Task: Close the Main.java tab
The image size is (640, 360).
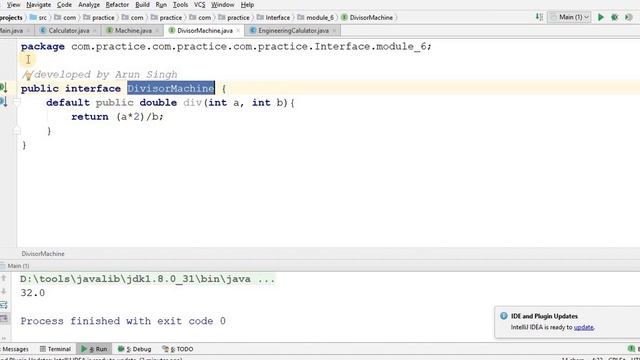Action: coord(28,31)
